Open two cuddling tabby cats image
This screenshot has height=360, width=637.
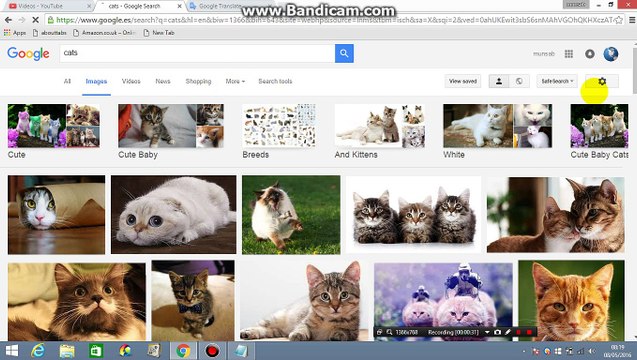pyautogui.click(x=556, y=215)
